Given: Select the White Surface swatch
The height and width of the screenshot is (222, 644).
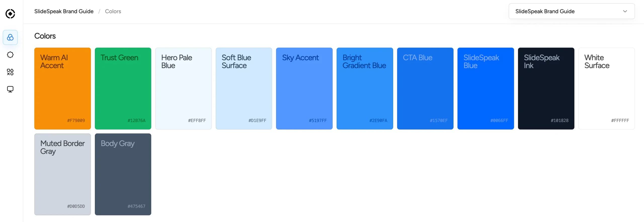Looking at the screenshot, I should click(x=607, y=89).
